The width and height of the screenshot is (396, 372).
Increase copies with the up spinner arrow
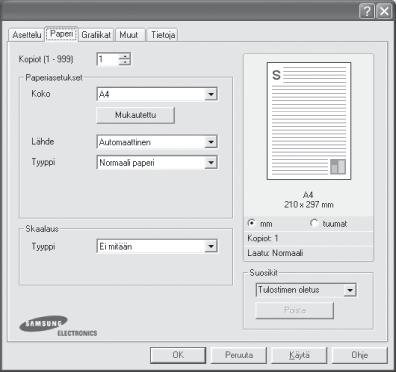(125, 56)
